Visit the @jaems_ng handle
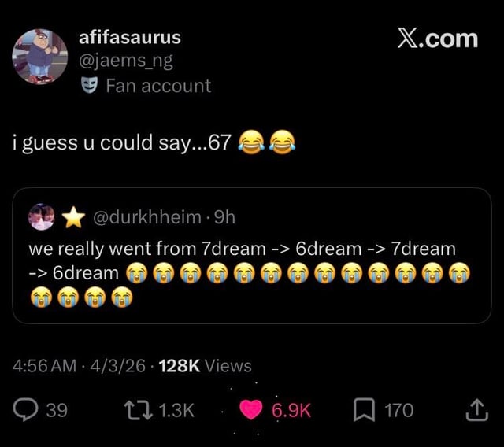 [126, 61]
